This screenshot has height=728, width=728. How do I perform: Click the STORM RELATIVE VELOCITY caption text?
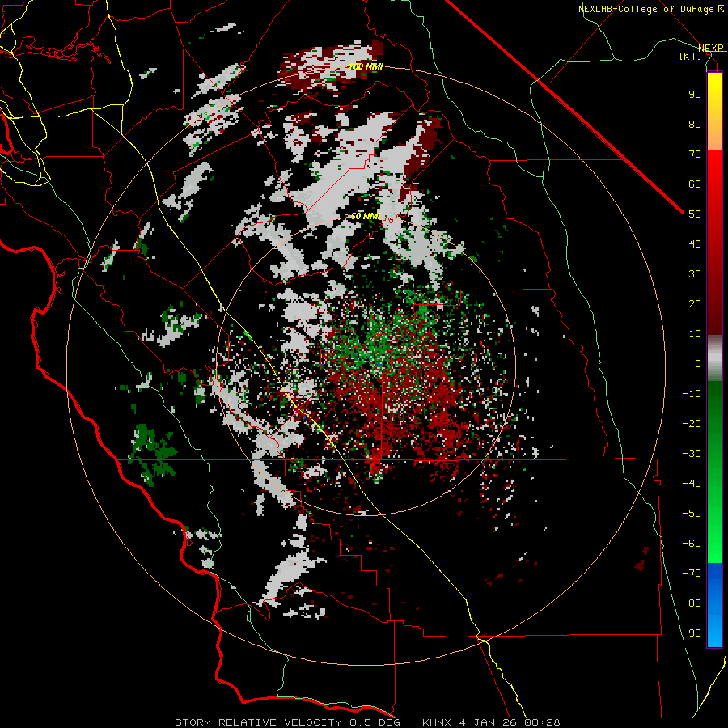pyautogui.click(x=258, y=722)
